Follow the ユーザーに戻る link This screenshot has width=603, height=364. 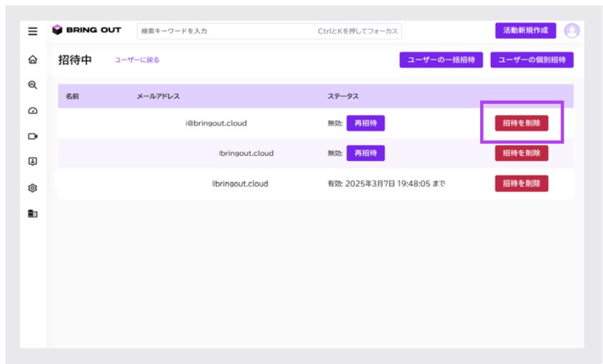[137, 60]
